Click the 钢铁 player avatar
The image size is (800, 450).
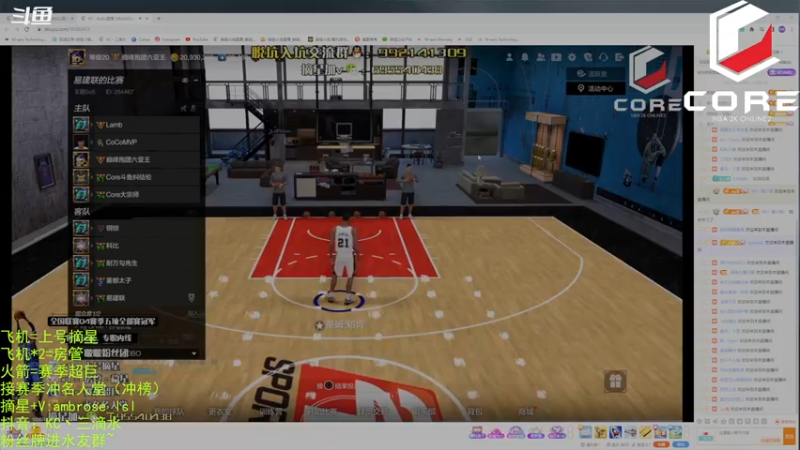[x=81, y=228]
